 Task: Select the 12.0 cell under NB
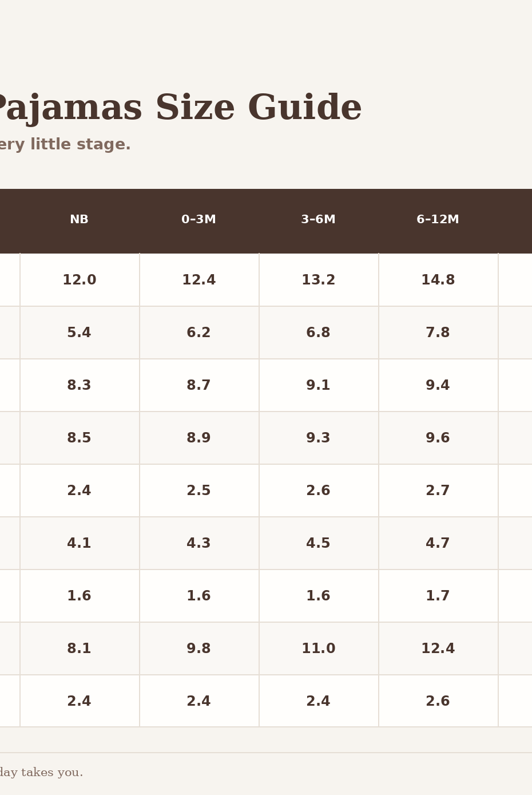(x=80, y=280)
